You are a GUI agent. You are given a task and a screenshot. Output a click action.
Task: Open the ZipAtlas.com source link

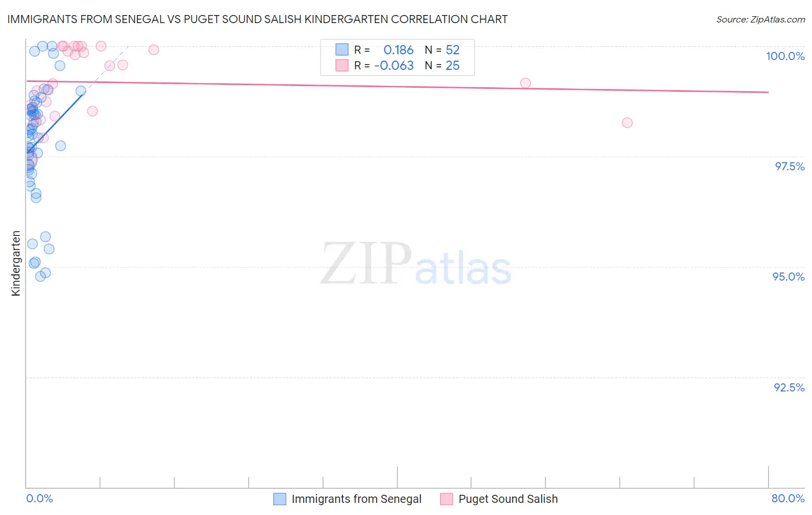coord(761,19)
